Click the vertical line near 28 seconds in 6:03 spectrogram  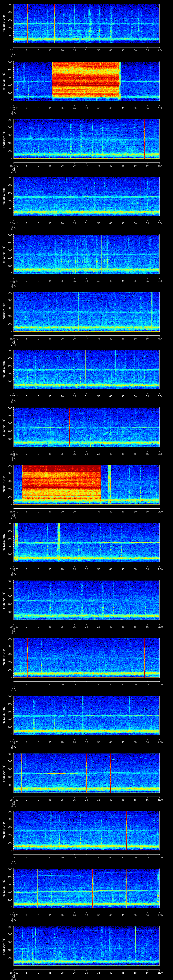coord(82,139)
